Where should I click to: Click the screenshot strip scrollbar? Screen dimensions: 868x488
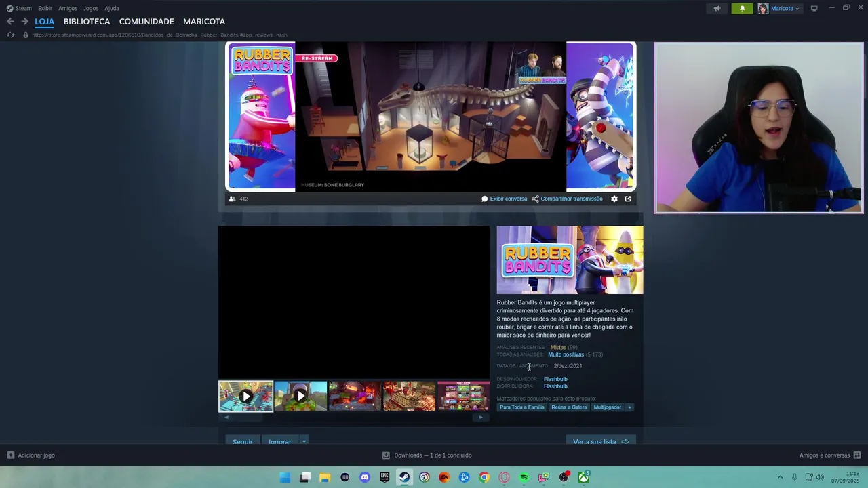(353, 418)
